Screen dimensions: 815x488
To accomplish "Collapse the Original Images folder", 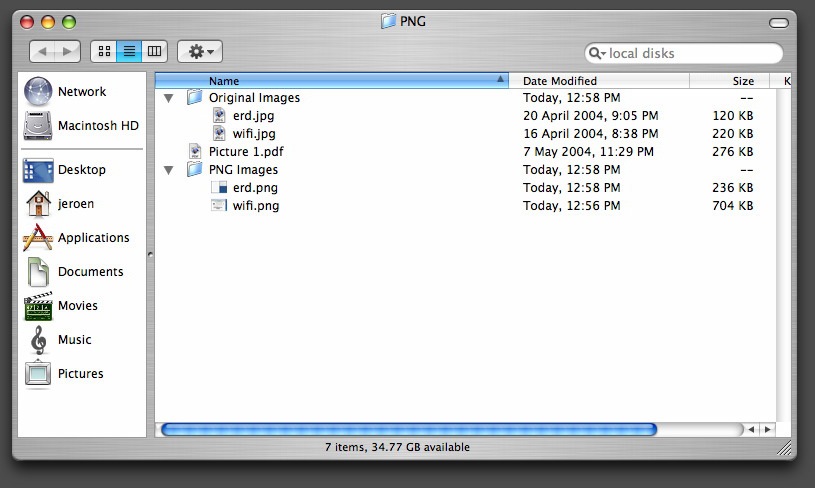I will coord(168,98).
